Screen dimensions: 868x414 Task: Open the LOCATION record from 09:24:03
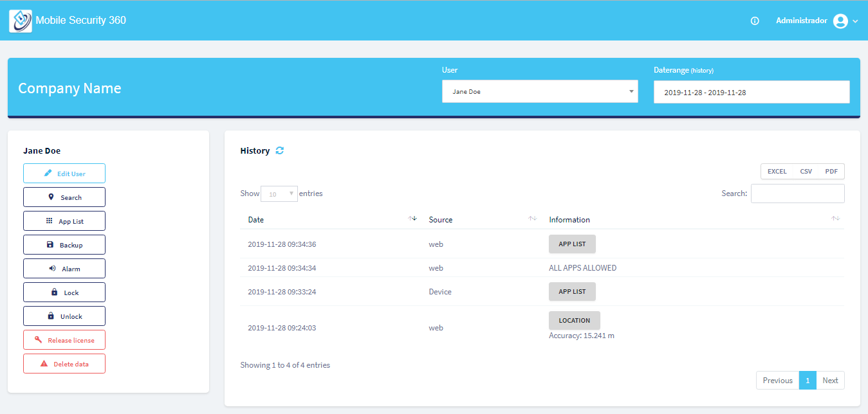(574, 320)
